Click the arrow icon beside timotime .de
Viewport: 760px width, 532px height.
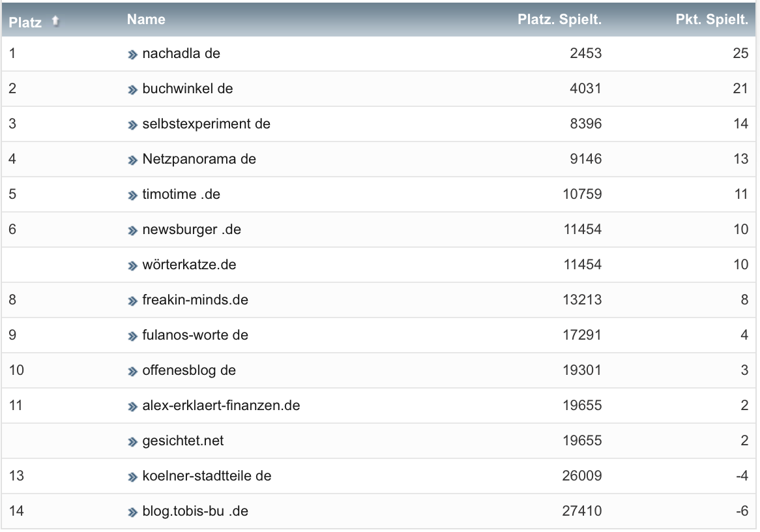click(133, 196)
